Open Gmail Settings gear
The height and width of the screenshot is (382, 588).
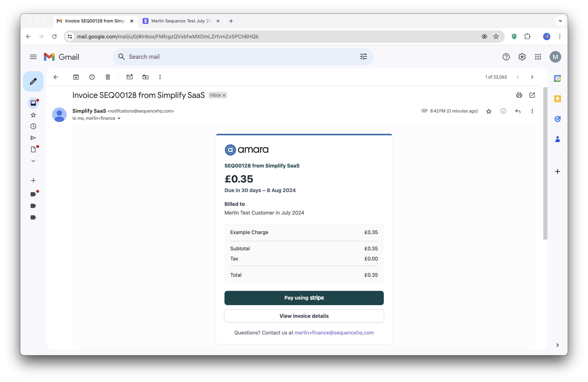[522, 57]
